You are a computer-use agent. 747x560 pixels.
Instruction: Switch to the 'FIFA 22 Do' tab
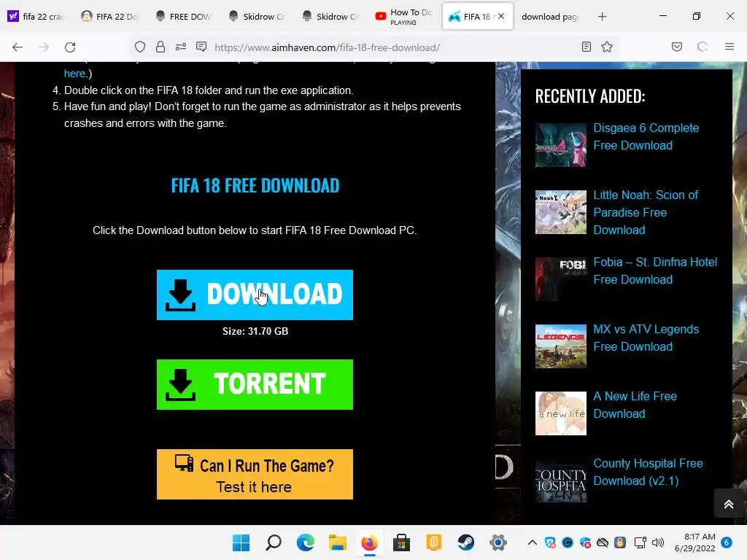tap(109, 17)
